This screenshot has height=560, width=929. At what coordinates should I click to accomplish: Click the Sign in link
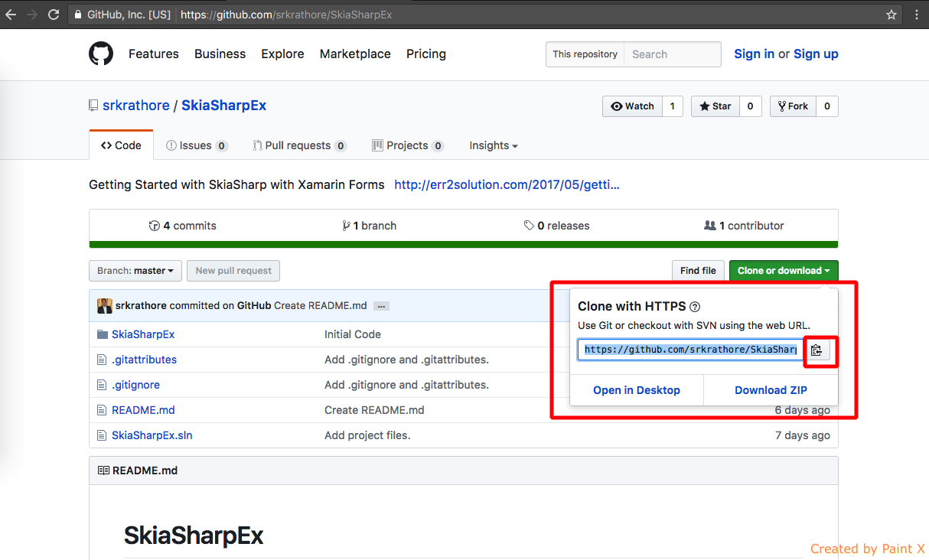click(754, 54)
